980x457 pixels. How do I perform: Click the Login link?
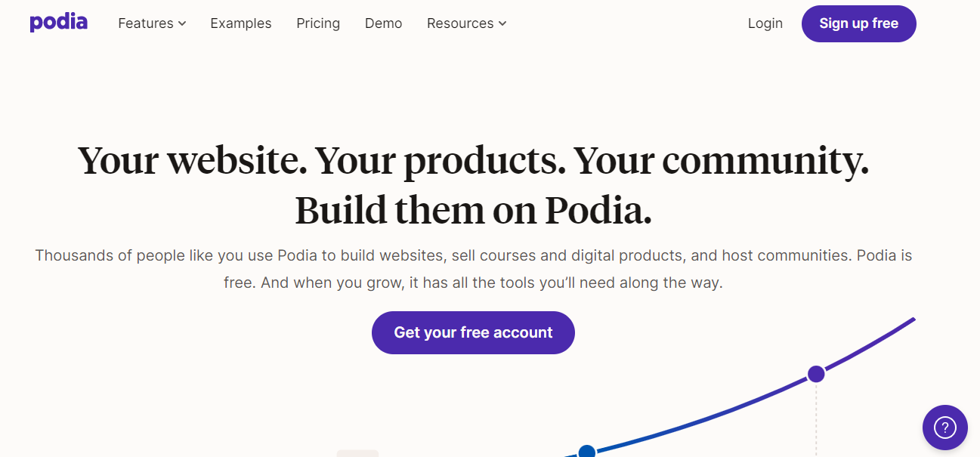(x=765, y=23)
